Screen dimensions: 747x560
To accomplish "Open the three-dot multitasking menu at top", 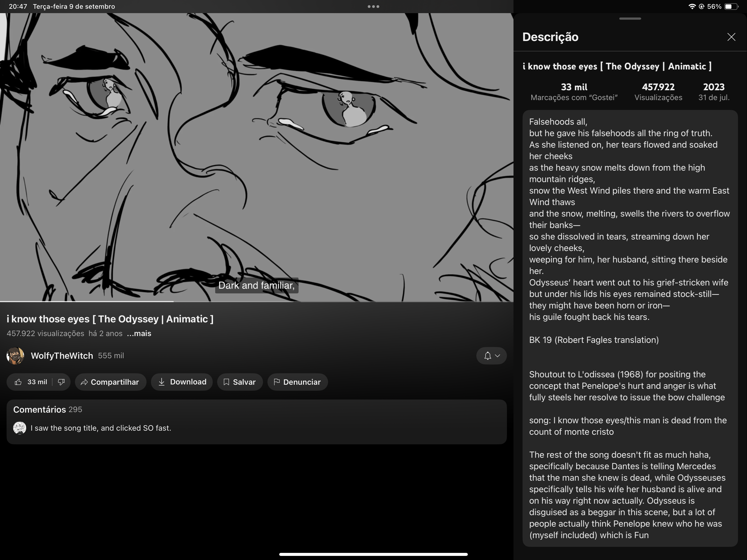I will tap(373, 6).
